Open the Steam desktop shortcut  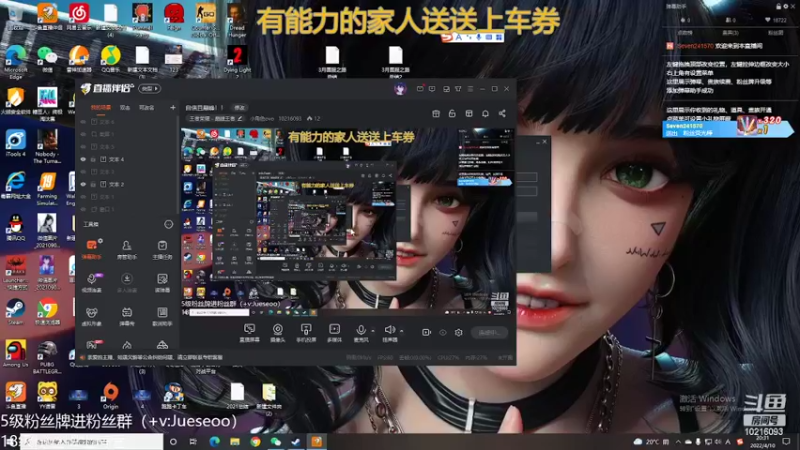pos(15,312)
